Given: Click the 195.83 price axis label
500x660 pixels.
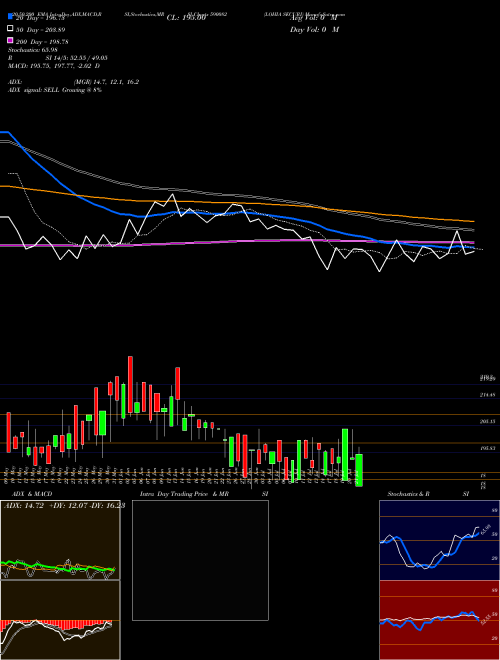Looking at the screenshot, I should coord(489,449).
